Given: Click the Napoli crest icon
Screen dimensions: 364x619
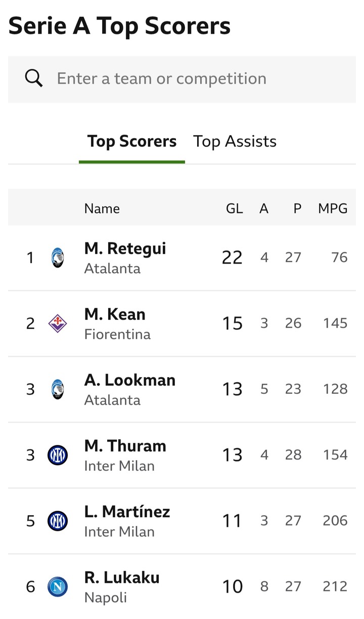Looking at the screenshot, I should [58, 587].
